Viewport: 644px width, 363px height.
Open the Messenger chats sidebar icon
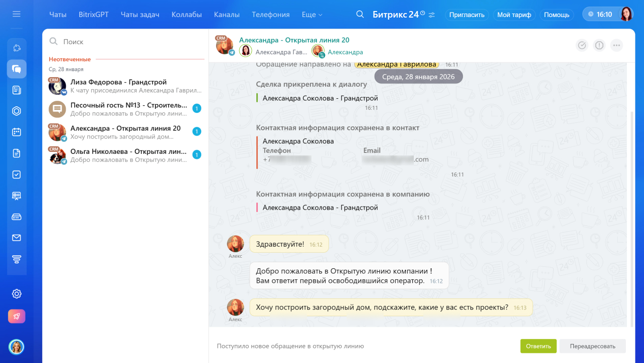tap(17, 69)
